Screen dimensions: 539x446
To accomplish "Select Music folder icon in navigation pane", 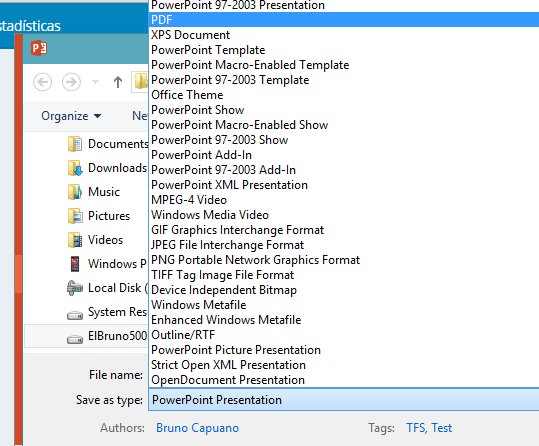I will tap(75, 192).
